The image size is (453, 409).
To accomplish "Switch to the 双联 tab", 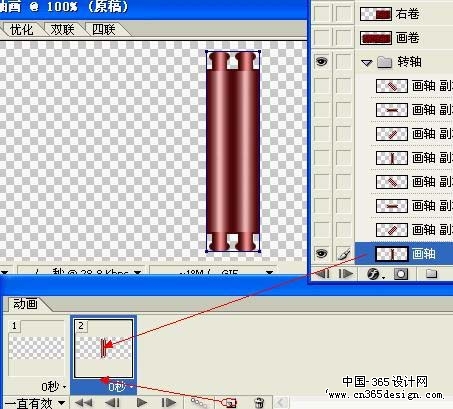I will [62, 30].
